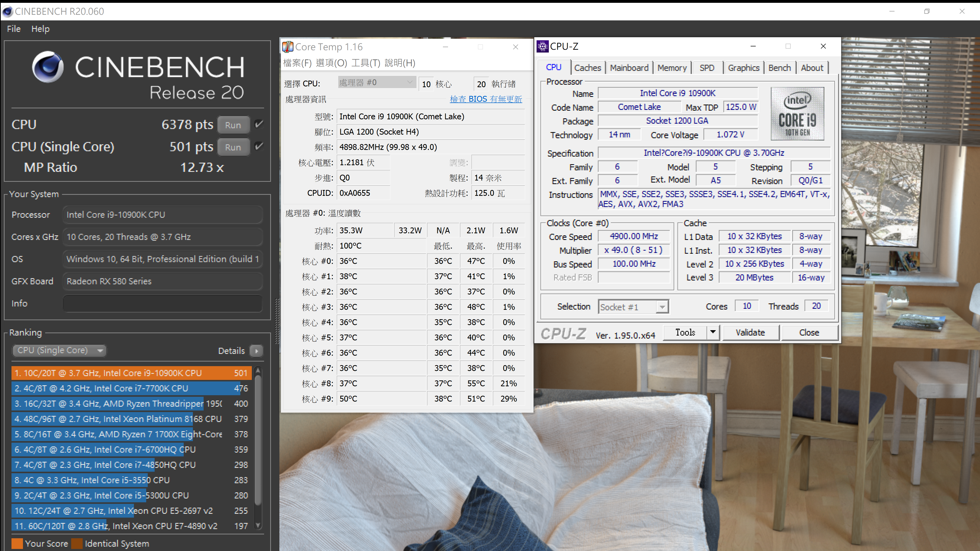Close the Core Temp window
Screen dimensions: 980x551
click(515, 47)
